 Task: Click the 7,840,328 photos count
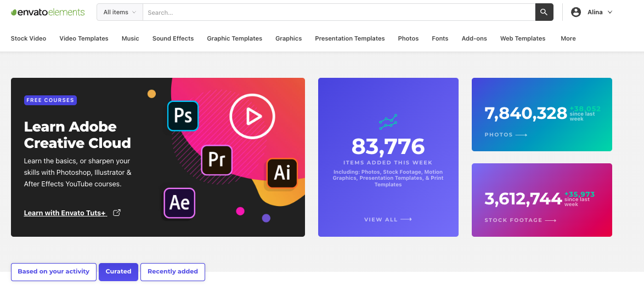pos(526,113)
